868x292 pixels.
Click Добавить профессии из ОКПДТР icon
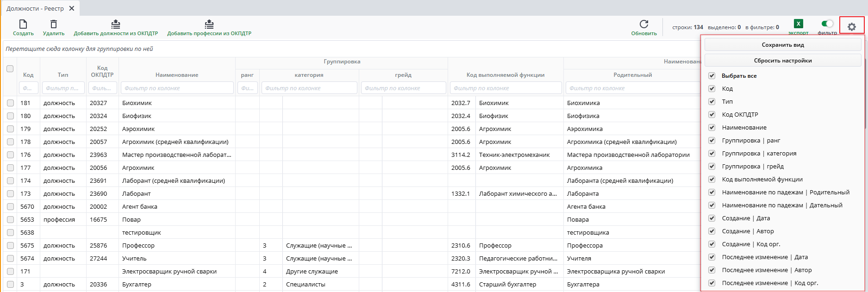click(209, 24)
